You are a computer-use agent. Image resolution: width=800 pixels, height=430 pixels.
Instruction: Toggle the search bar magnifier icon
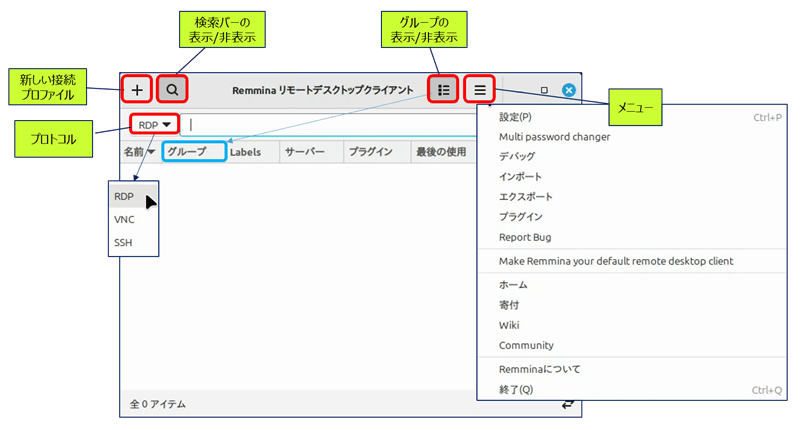point(172,90)
